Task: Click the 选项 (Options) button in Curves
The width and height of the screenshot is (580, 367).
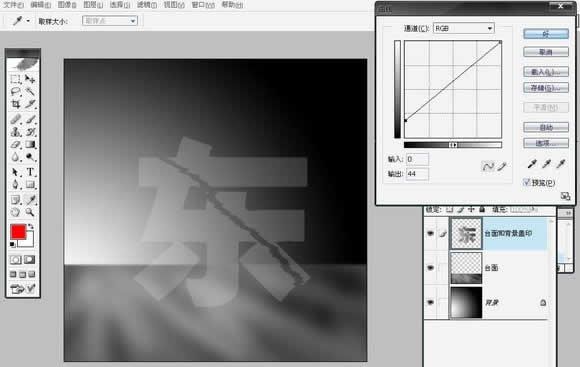Action: (x=546, y=143)
